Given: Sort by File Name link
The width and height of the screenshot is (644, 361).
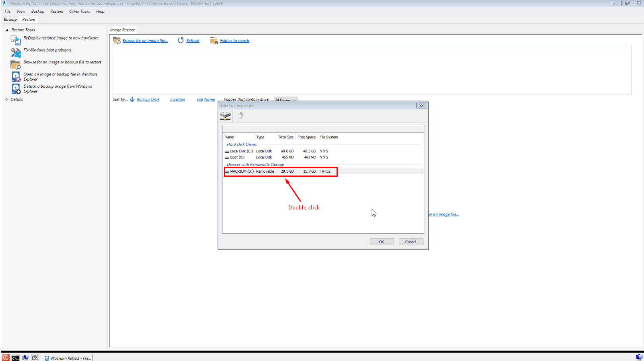Looking at the screenshot, I should pyautogui.click(x=206, y=99).
